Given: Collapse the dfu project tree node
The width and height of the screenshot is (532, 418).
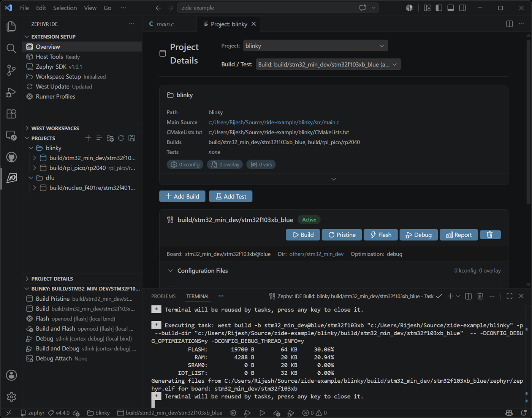Looking at the screenshot, I should tap(31, 178).
